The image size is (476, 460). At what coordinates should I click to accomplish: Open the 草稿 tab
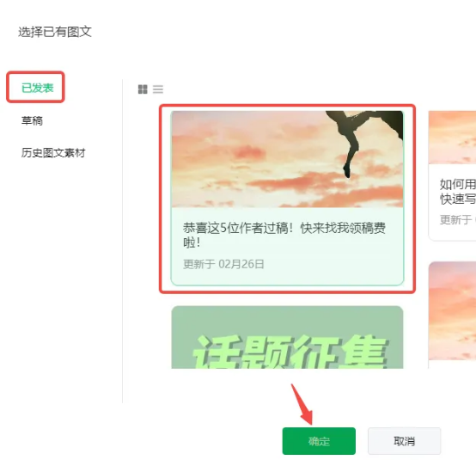(x=32, y=120)
